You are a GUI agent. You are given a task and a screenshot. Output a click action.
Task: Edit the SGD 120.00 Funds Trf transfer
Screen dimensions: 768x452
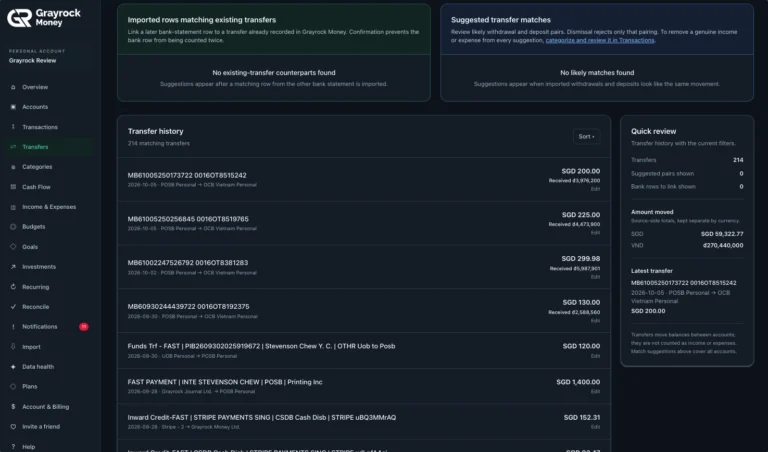(x=595, y=356)
